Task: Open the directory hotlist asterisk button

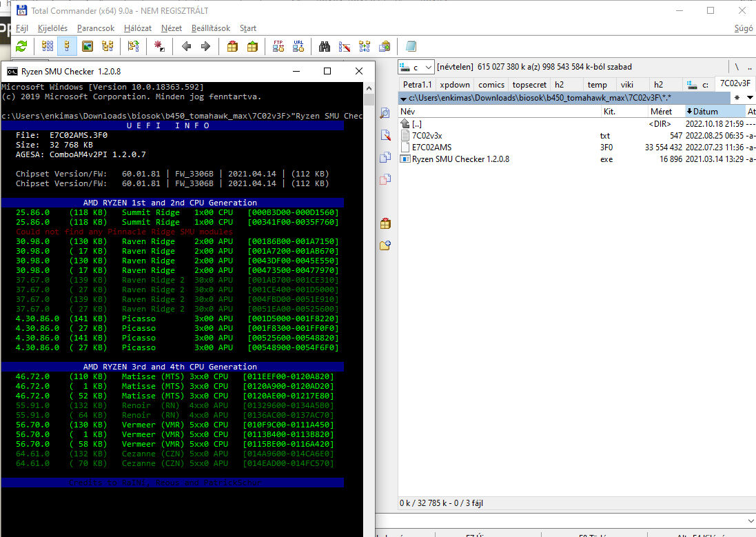Action: (x=737, y=97)
